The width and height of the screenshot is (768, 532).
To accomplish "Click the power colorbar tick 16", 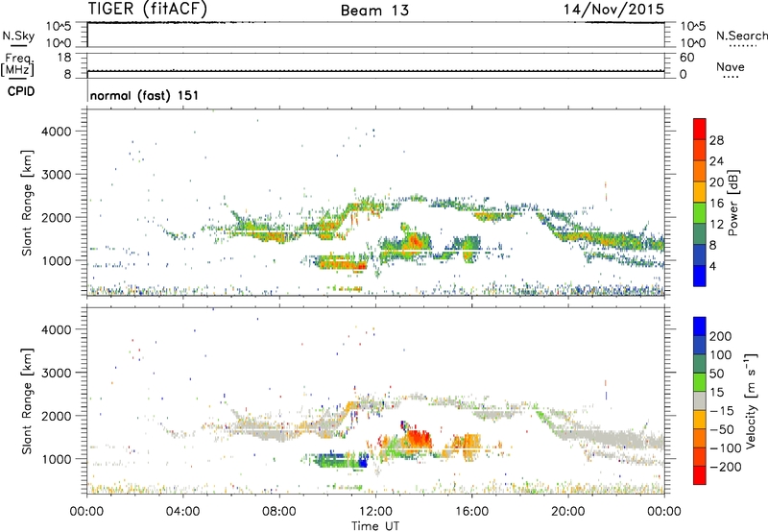I will click(716, 204).
